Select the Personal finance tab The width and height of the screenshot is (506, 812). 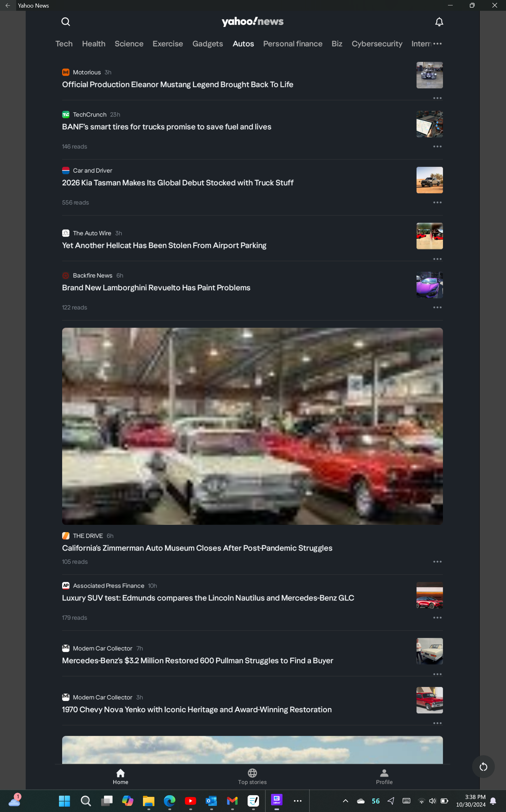tap(293, 43)
